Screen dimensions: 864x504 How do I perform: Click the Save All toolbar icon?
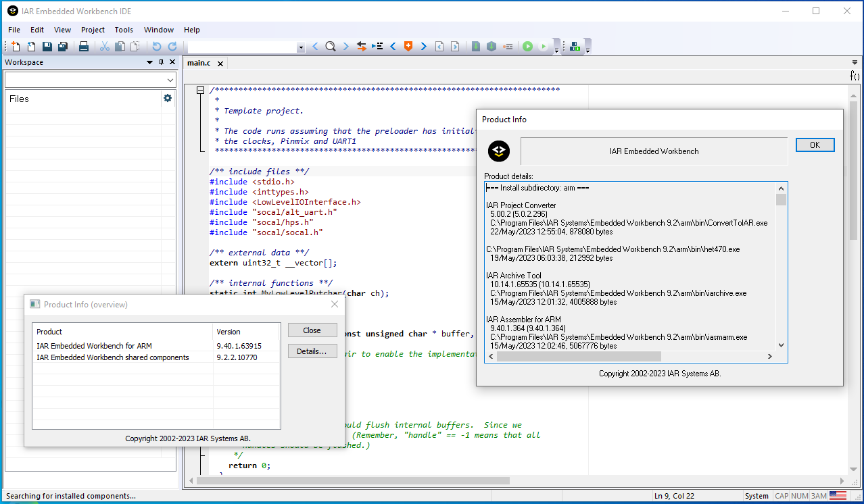coord(63,47)
